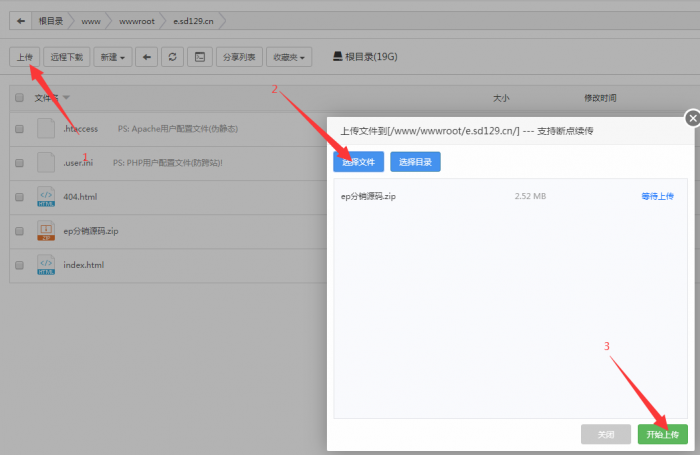Viewport: 700px width, 455px height.
Task: Expand the 新建 dropdown
Action: click(112, 57)
